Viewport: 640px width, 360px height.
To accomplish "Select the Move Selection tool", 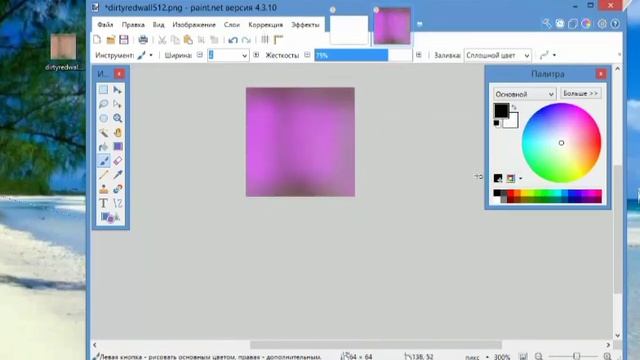I will coord(118,104).
